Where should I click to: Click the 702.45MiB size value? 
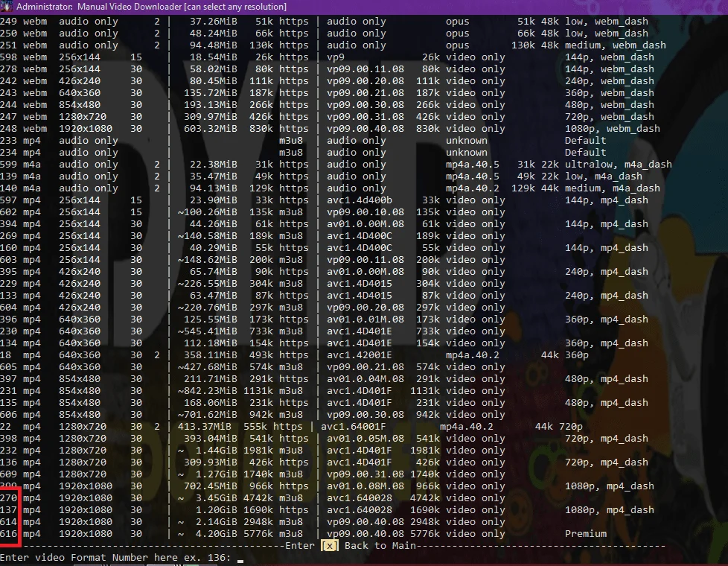coord(211,486)
